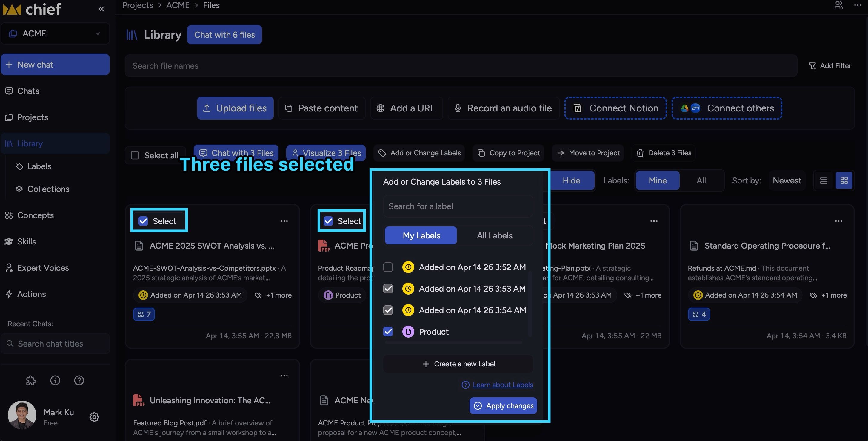
Task: Uncheck Select on the ACME PDF roadmap card
Action: click(328, 221)
